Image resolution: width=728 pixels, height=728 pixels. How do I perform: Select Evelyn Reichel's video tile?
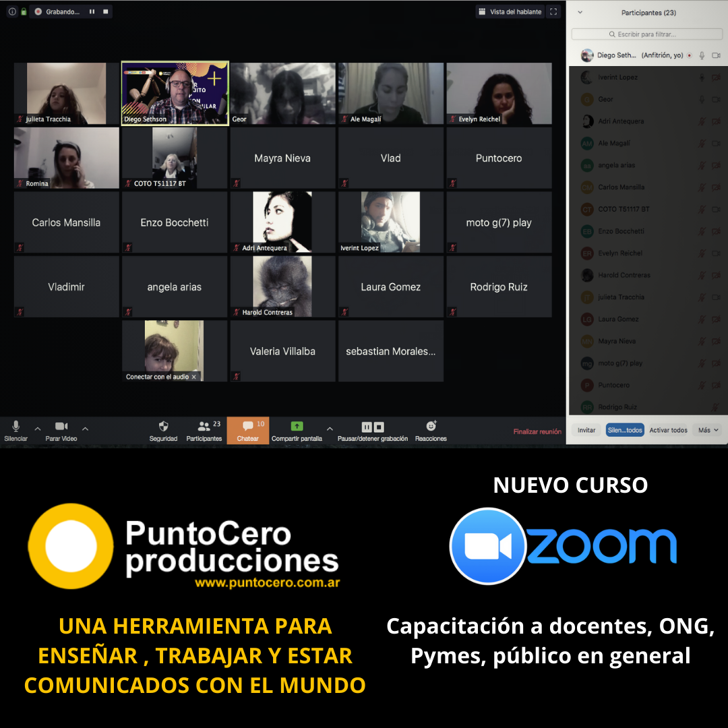(x=499, y=93)
